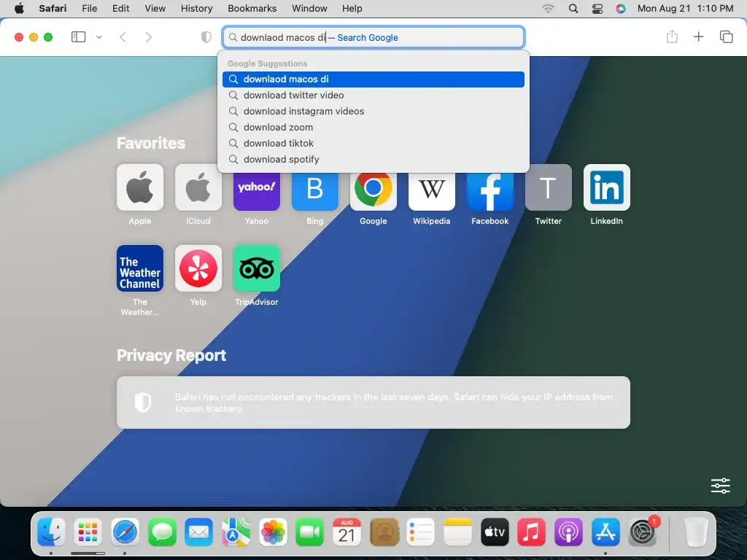Open the Yelp favorite

[x=198, y=268]
